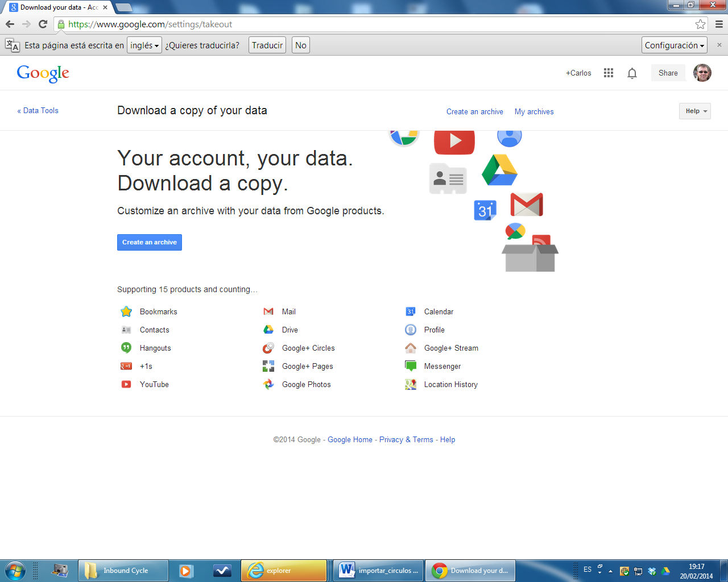This screenshot has height=582, width=728.
Task: Click the Location History text
Action: click(x=451, y=385)
